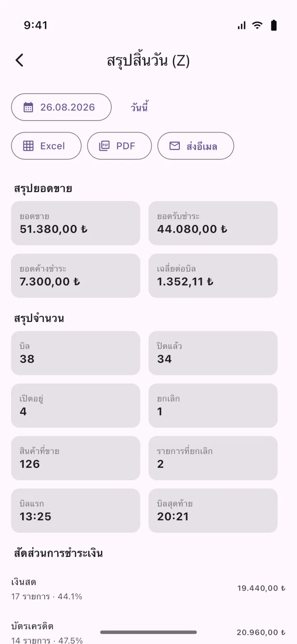The image size is (297, 644).
Task: Open the เงินสด cash payment row
Action: (x=148, y=589)
